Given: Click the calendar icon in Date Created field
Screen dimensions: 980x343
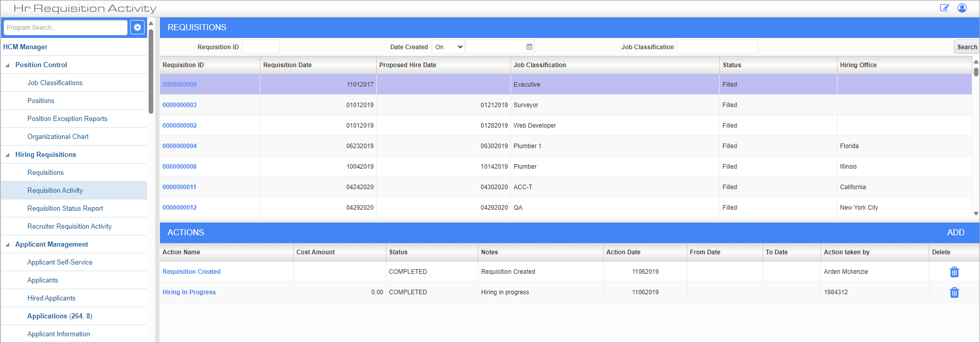Looking at the screenshot, I should coord(529,47).
